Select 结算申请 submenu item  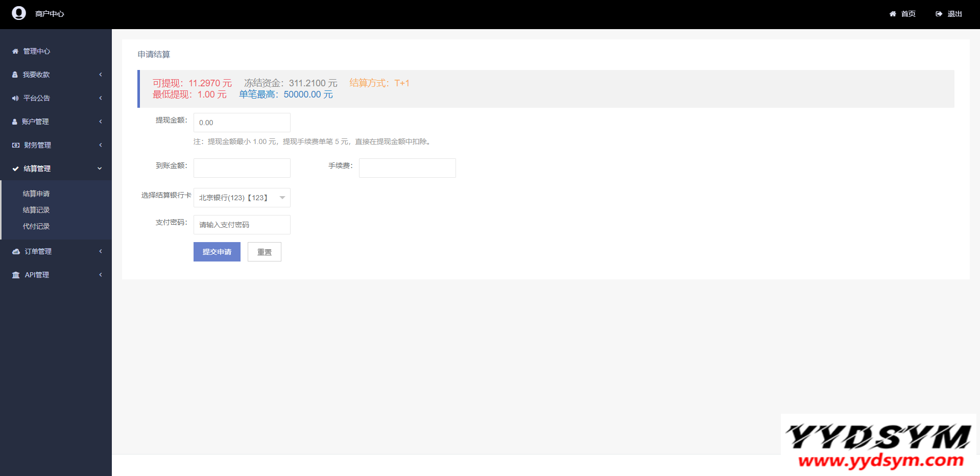tap(36, 194)
